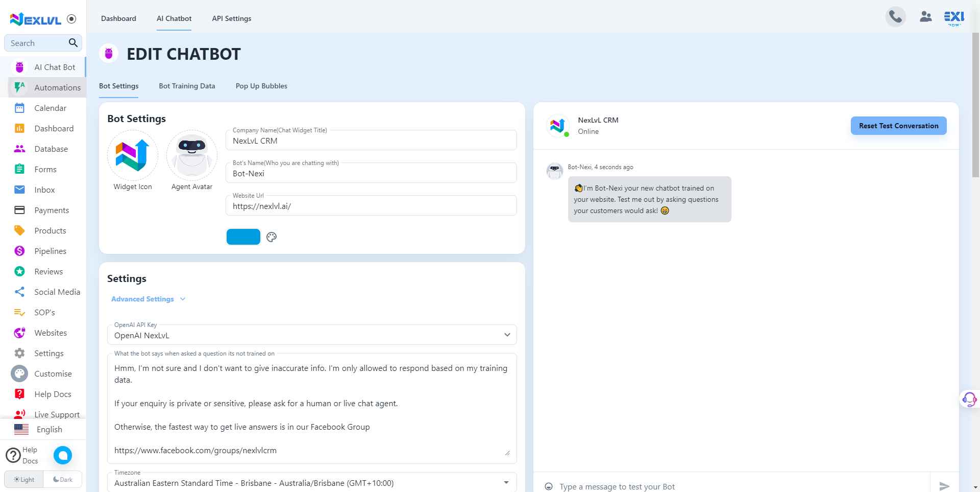980x492 pixels.
Task: Open Automations sidebar icon
Action: [19, 87]
